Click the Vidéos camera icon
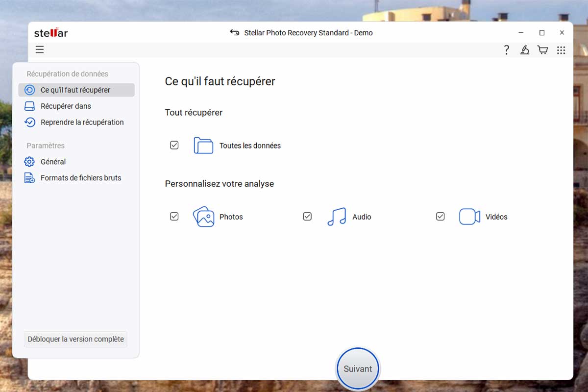Image resolution: width=588 pixels, height=392 pixels. (469, 217)
